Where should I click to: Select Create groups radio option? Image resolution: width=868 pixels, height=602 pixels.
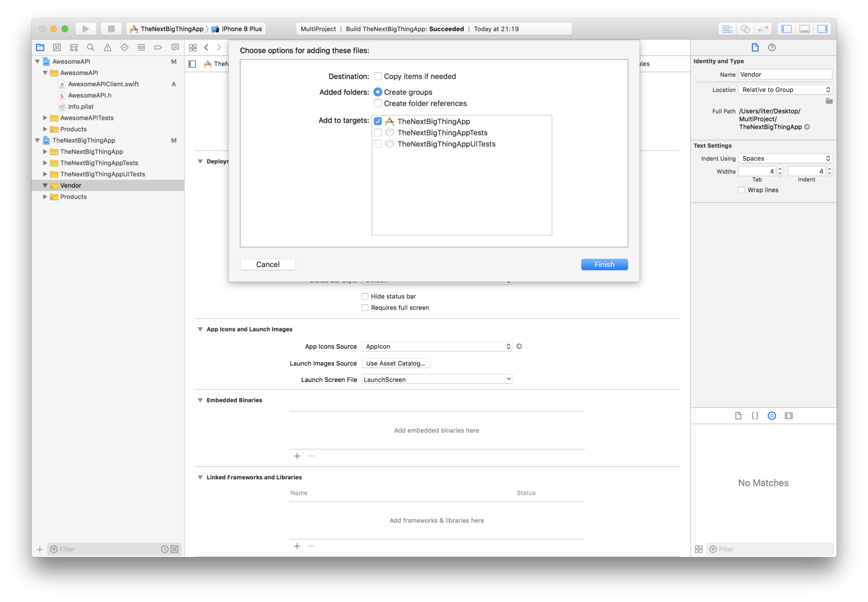point(378,92)
